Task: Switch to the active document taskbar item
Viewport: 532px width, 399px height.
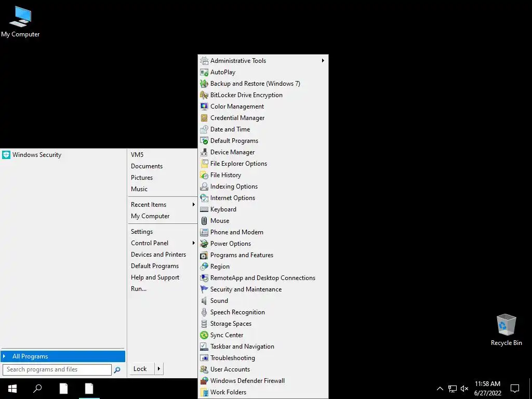Action: (89, 389)
